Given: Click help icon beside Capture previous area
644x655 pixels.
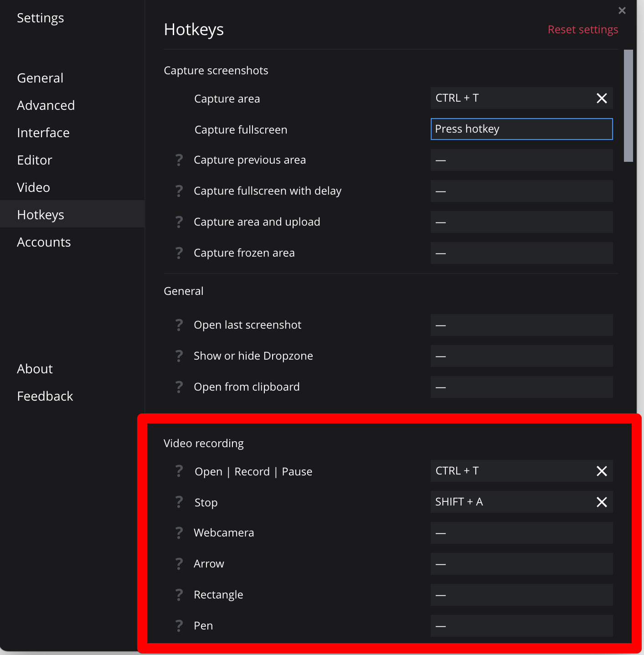Looking at the screenshot, I should click(x=179, y=160).
